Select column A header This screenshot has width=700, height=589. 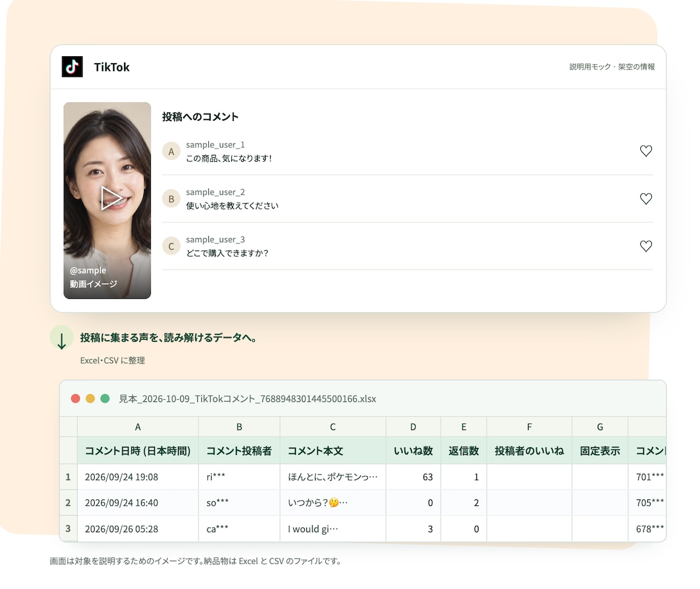point(138,427)
